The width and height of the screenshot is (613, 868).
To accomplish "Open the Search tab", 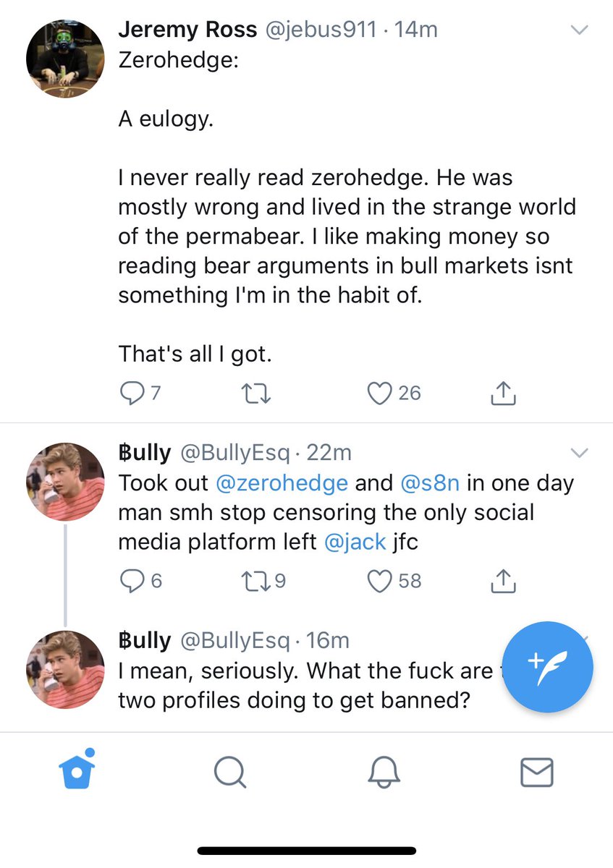I will (x=230, y=772).
